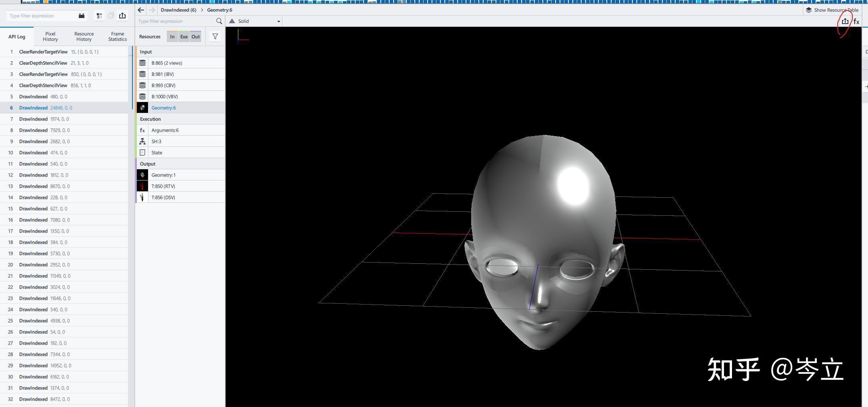Click the geometry export icon circled in red

coord(845,21)
